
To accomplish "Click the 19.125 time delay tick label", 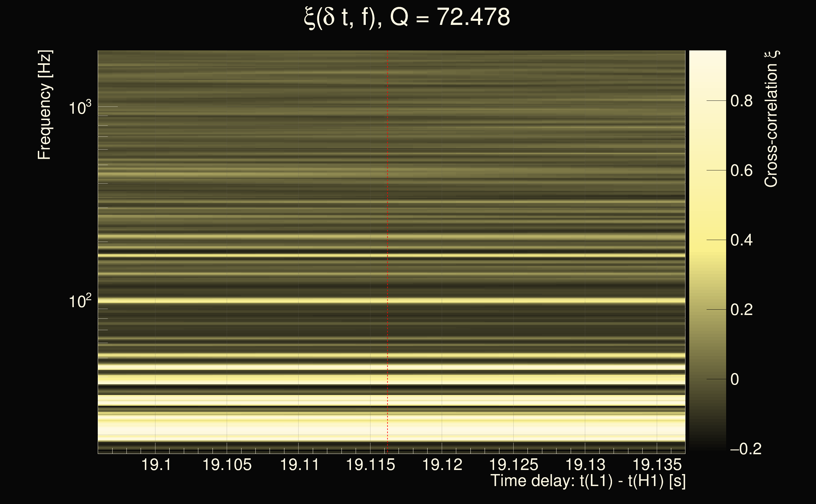I will (513, 465).
